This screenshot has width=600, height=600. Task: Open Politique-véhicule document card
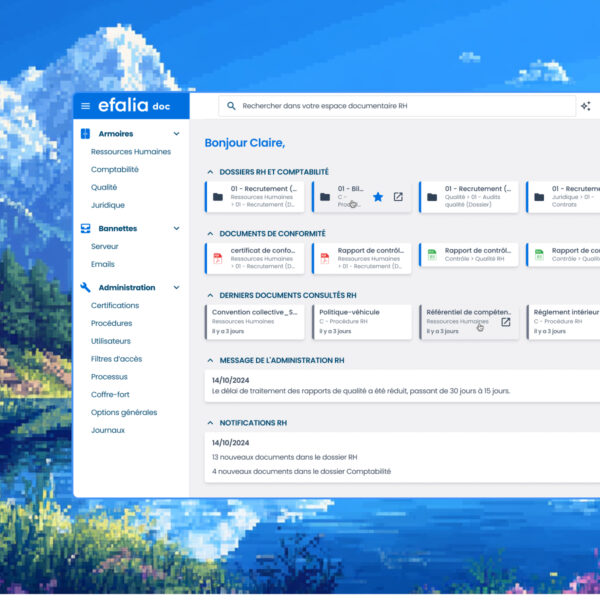362,322
